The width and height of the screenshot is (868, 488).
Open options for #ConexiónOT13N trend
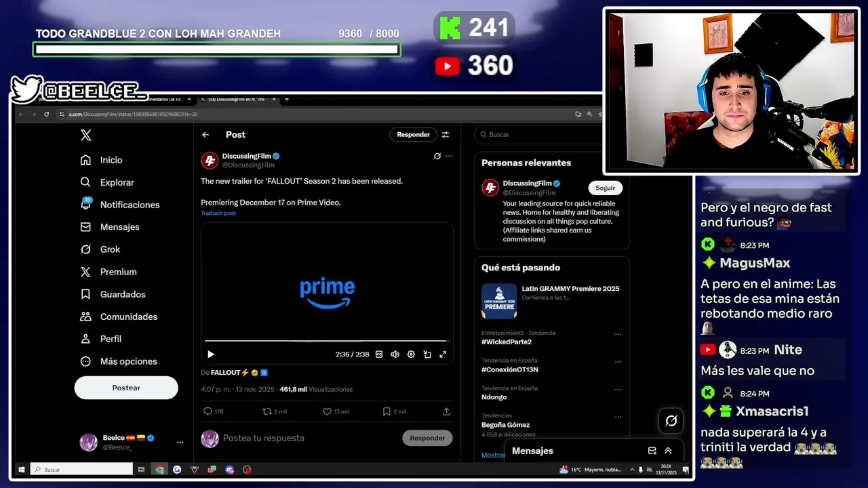[x=618, y=362]
